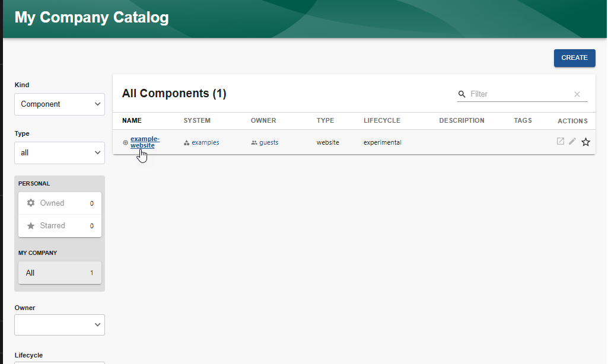Select the All filter under My Company
The height and width of the screenshot is (364, 608).
point(59,272)
